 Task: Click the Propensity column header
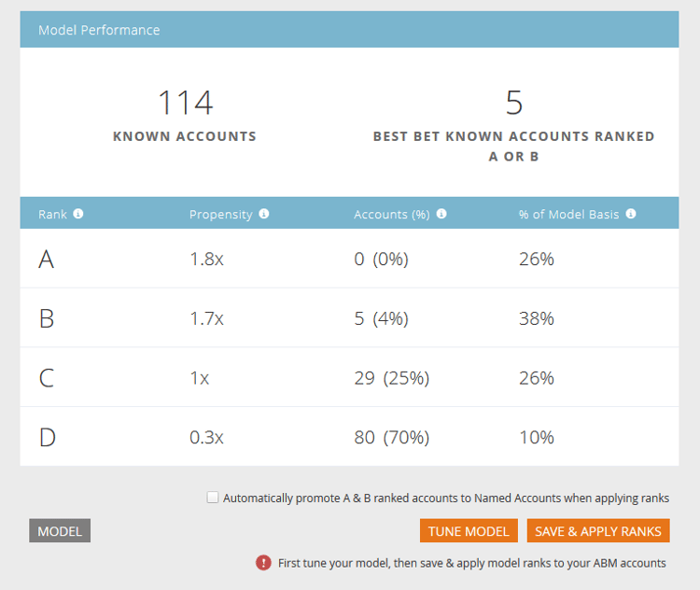coord(221,215)
